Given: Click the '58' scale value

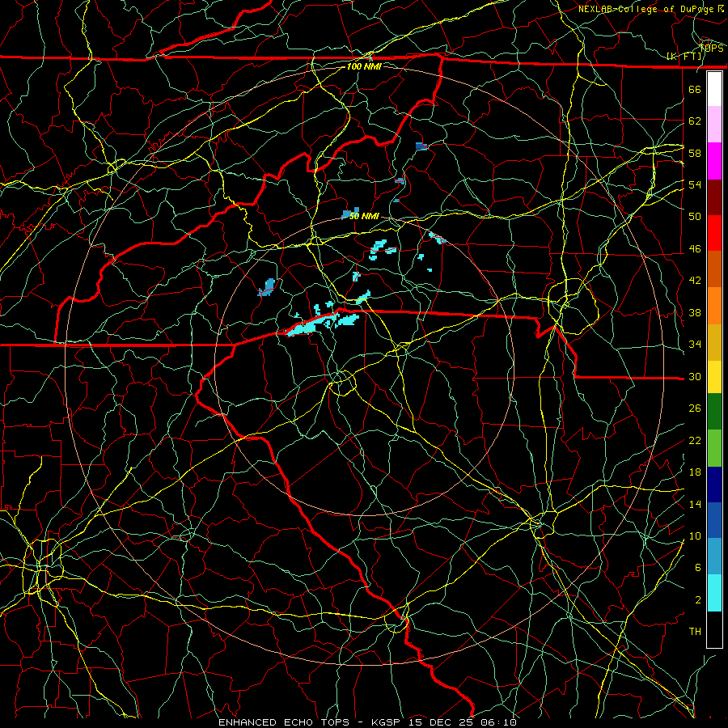Looking at the screenshot, I should (695, 153).
